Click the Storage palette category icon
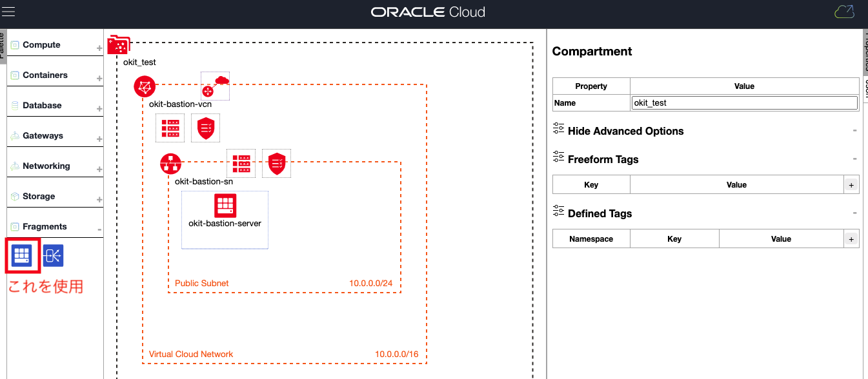This screenshot has width=868, height=379. click(15, 197)
